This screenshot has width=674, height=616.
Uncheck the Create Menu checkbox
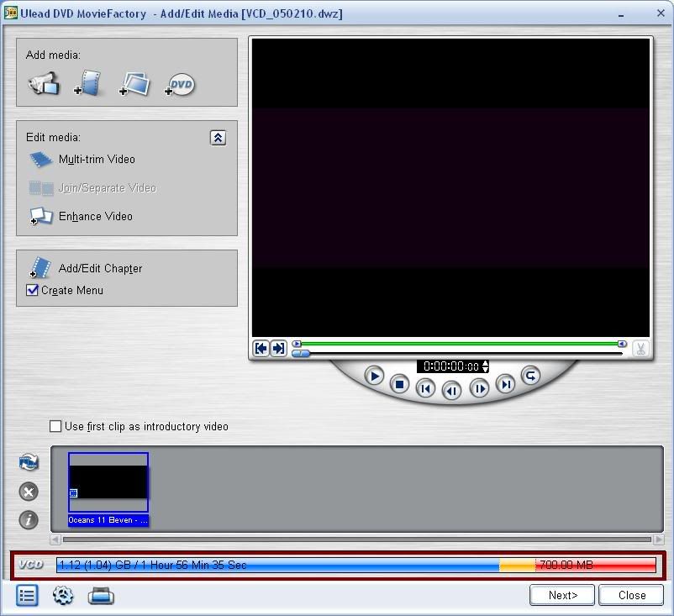click(x=32, y=290)
